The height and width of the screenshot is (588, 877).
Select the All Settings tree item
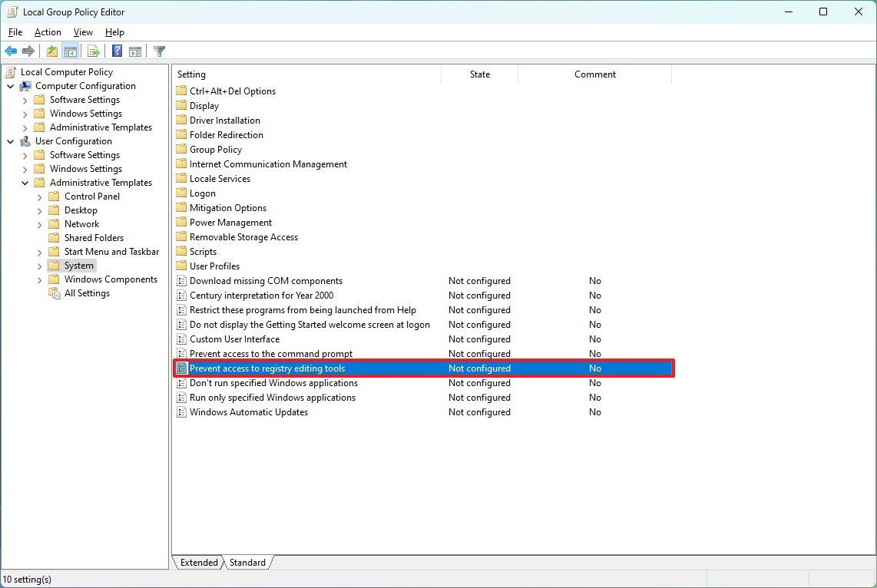[87, 292]
